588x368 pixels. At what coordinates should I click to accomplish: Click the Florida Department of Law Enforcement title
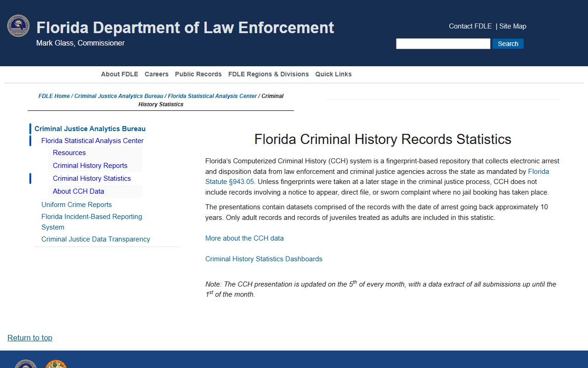click(185, 28)
